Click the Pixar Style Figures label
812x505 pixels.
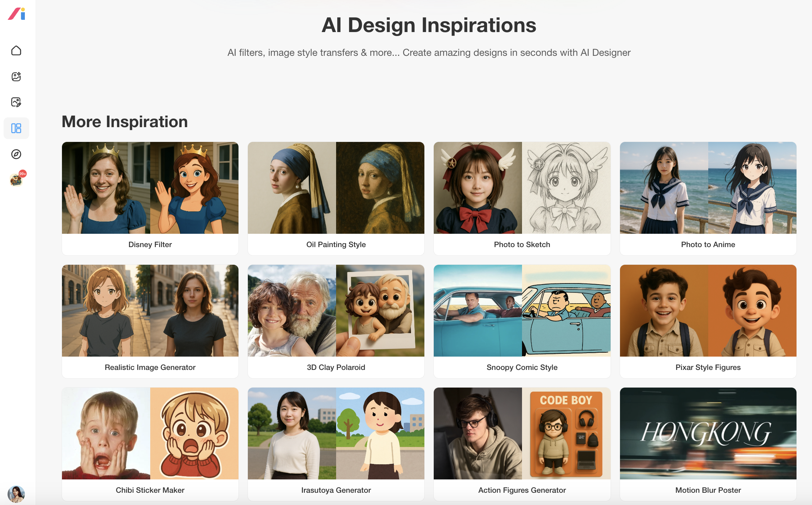click(x=708, y=367)
